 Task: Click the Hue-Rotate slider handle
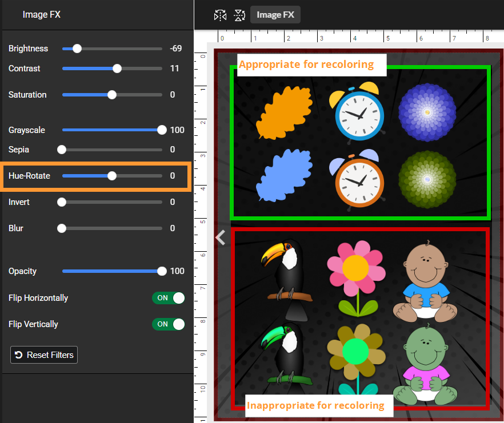[112, 176]
